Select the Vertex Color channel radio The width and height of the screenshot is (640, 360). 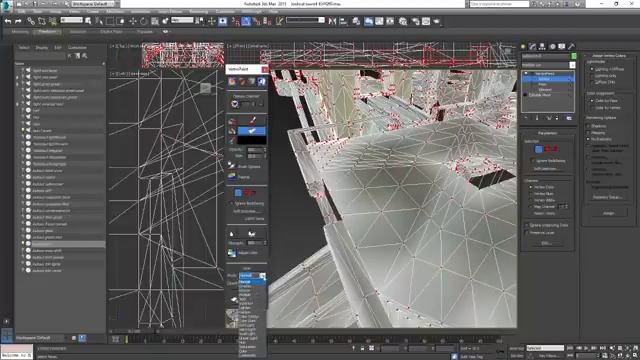click(x=531, y=187)
